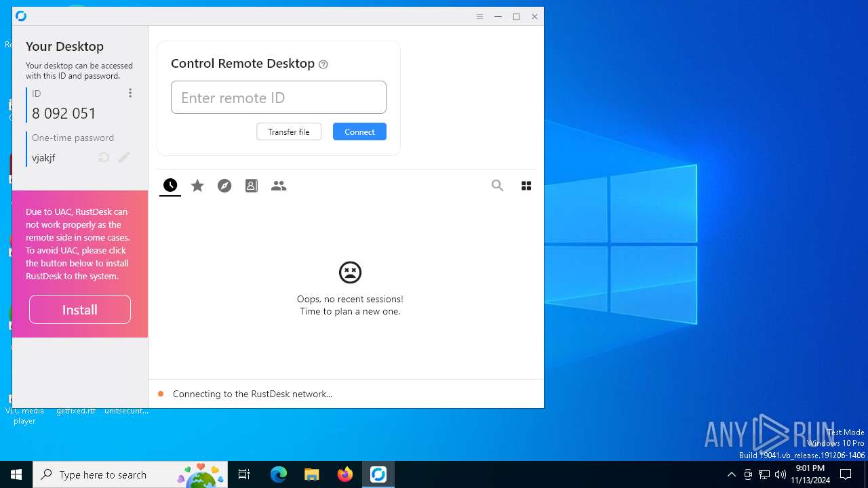Open the Recent sessions tab

coord(170,185)
